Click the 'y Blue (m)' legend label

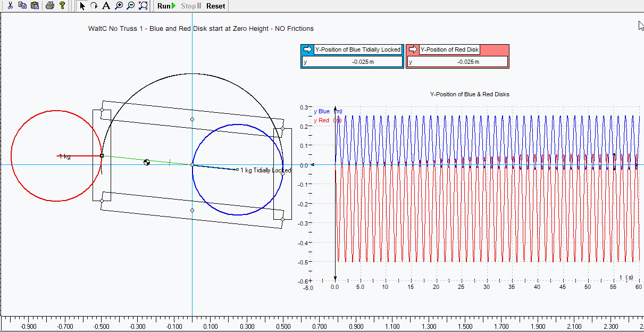click(x=328, y=111)
